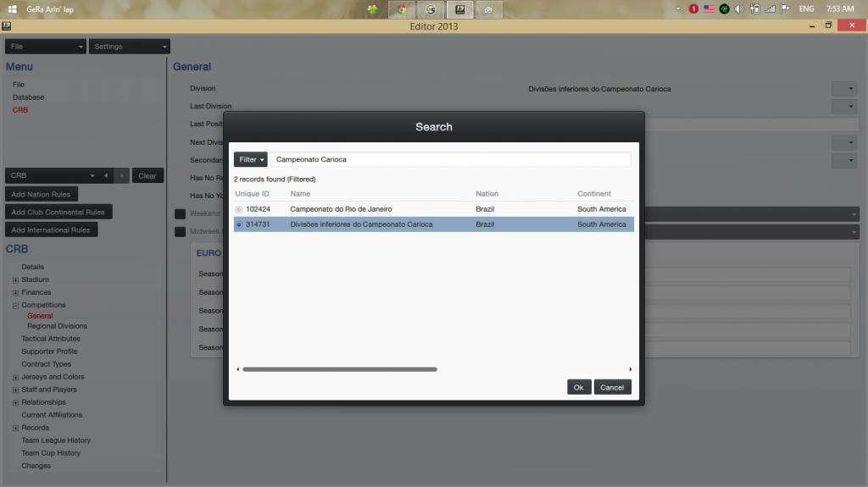Open Regional Divisions tree item

pyautogui.click(x=57, y=326)
